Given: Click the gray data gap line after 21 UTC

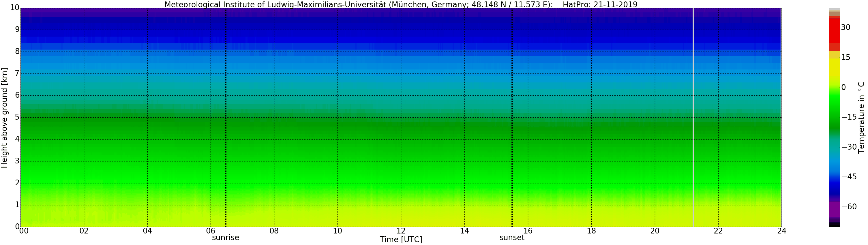Looking at the screenshot, I should pyautogui.click(x=693, y=118).
